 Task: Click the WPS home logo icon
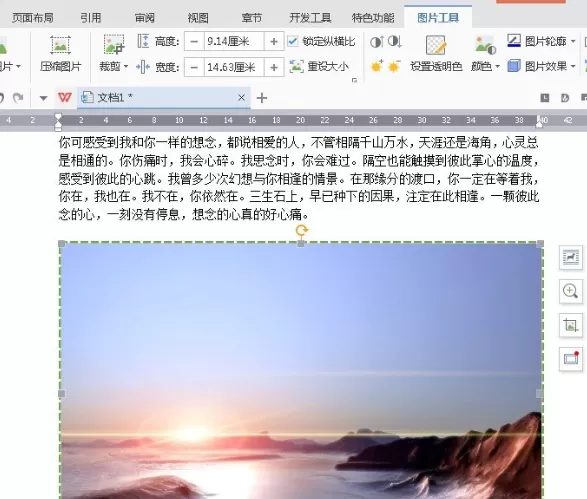pos(65,98)
